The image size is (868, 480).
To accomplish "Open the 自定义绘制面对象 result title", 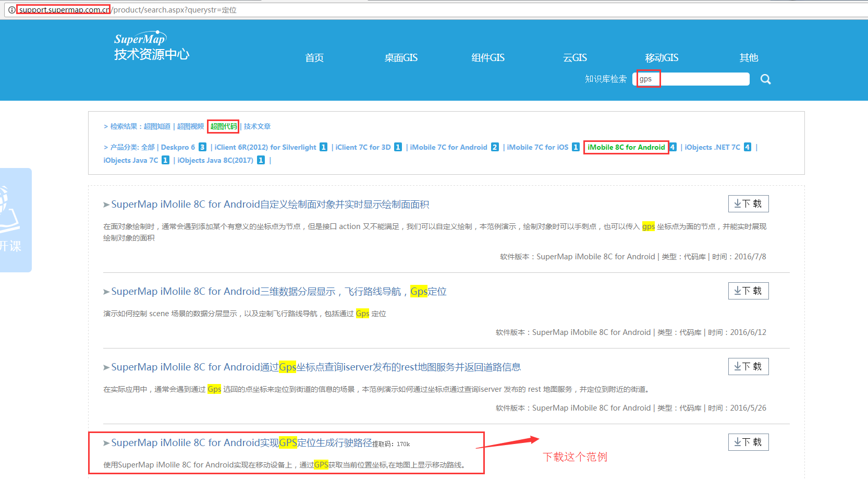I will click(270, 205).
